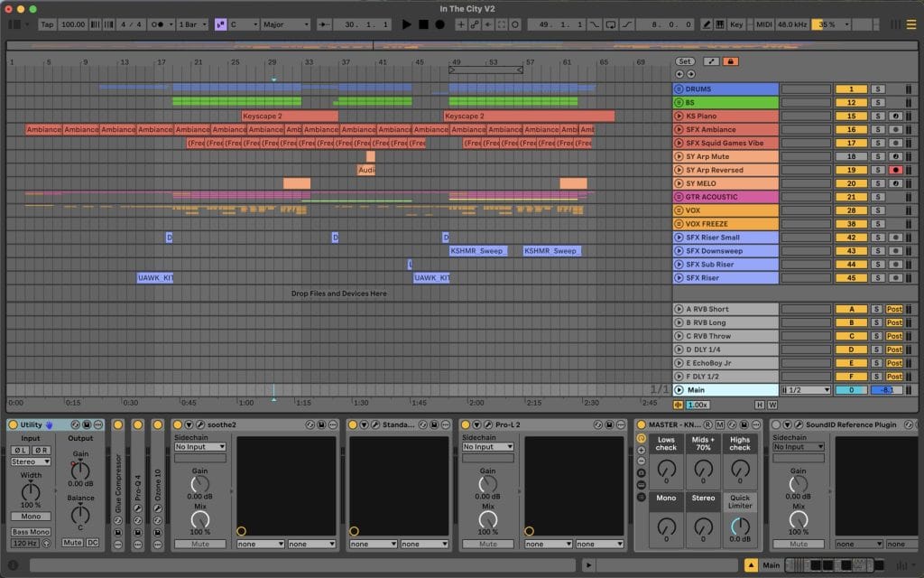The image size is (924, 578).
Task: Unfold the KS Piano track
Action: [679, 116]
